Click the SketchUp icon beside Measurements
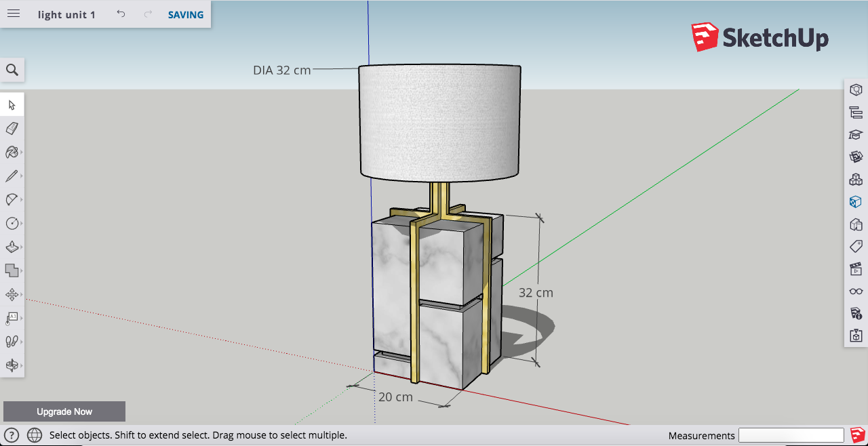 point(857,434)
